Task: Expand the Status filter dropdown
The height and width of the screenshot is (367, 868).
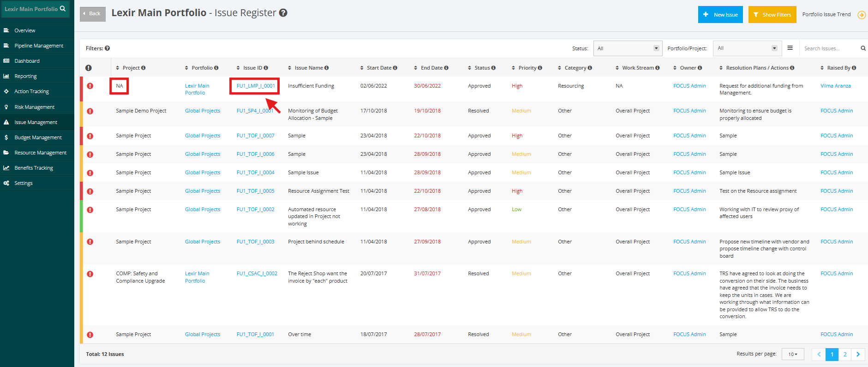Action: tap(628, 48)
